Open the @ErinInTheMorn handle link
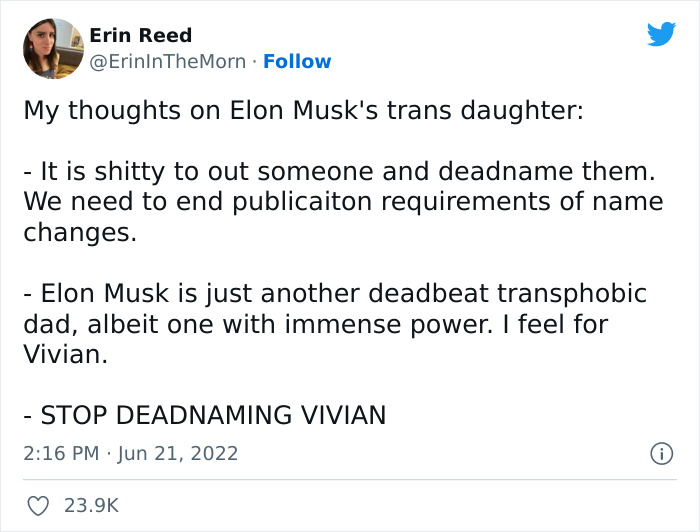 click(168, 61)
